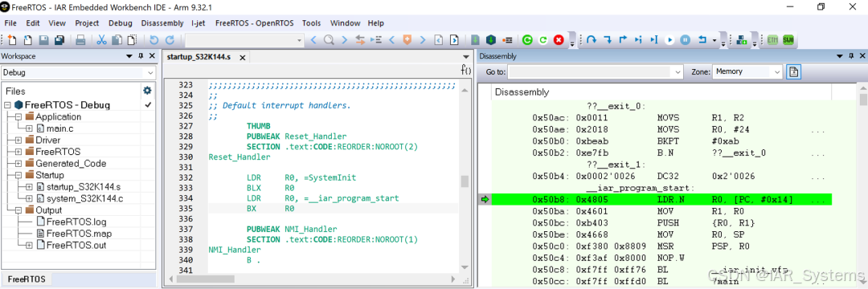Open the Reset button dropdown arrow
This screenshot has width=868, height=289.
[714, 40]
